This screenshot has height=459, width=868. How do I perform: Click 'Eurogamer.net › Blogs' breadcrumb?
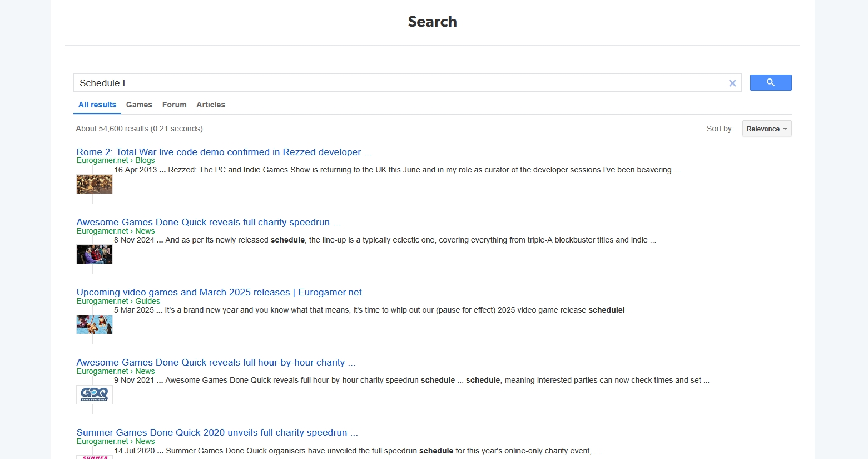pos(116,160)
